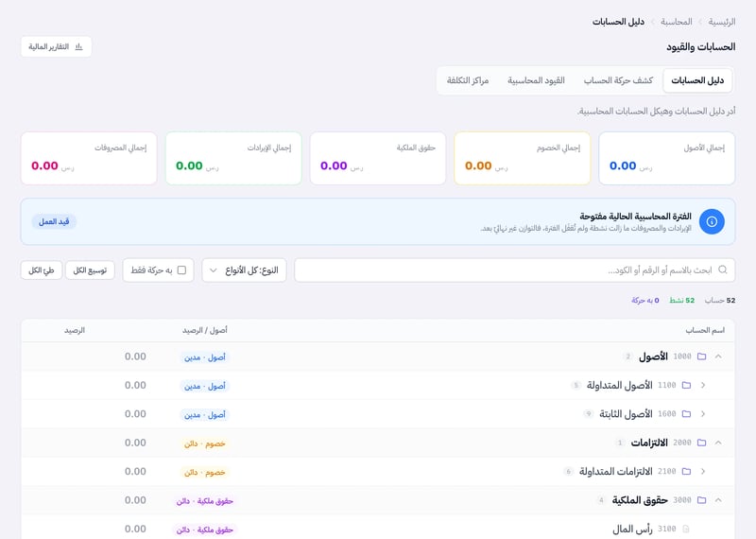Navigate to الرئيسية breadcrumb link
This screenshot has width=756, height=539.
coord(722,22)
